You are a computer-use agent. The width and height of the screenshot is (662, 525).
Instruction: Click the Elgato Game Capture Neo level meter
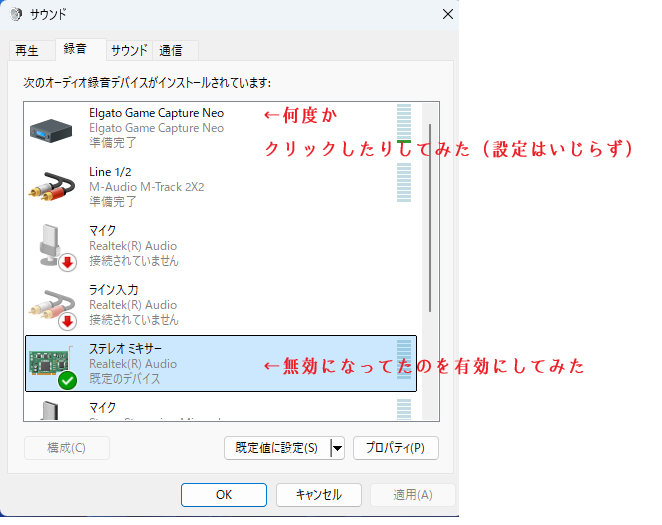(404, 124)
